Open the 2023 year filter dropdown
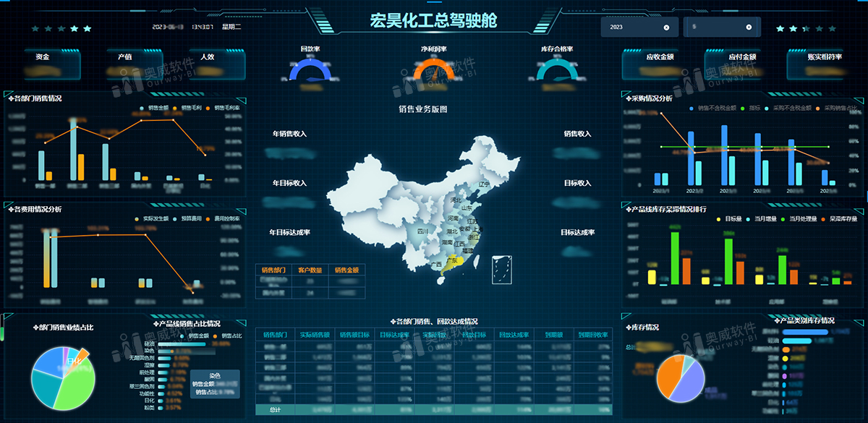 click(639, 27)
